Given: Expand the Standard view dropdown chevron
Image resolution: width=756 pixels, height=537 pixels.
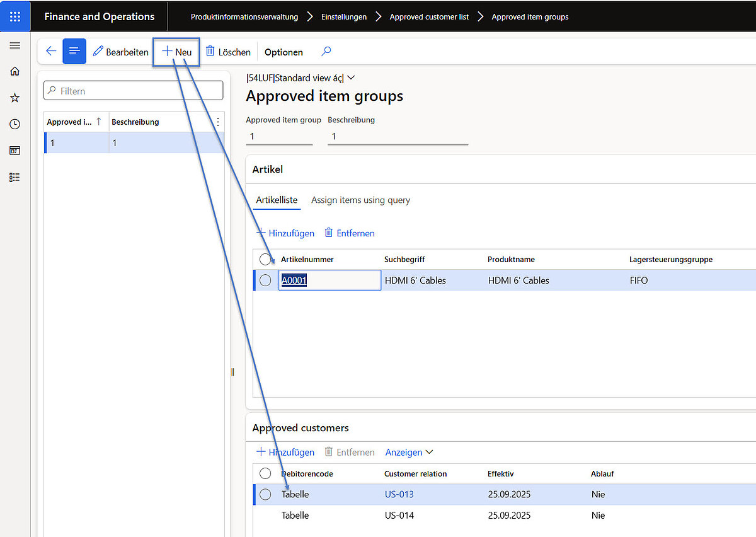Looking at the screenshot, I should coord(352,78).
